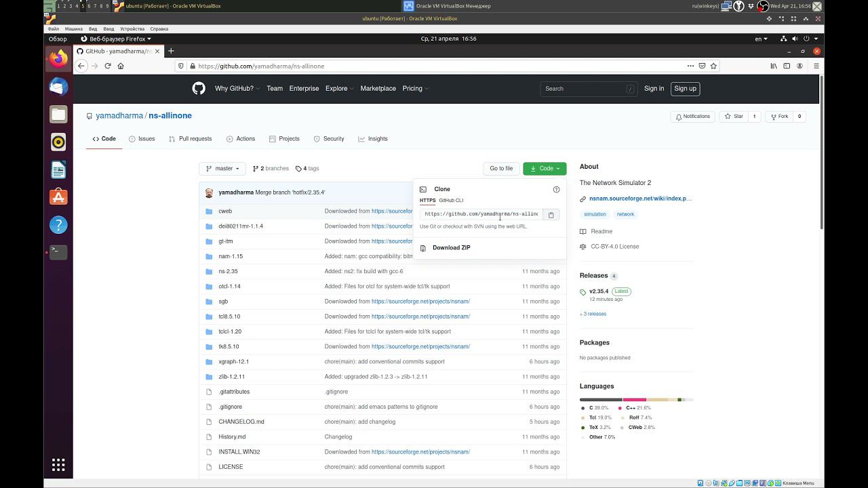868x488 pixels.
Task: Switch to the Issues tab
Action: [142, 139]
